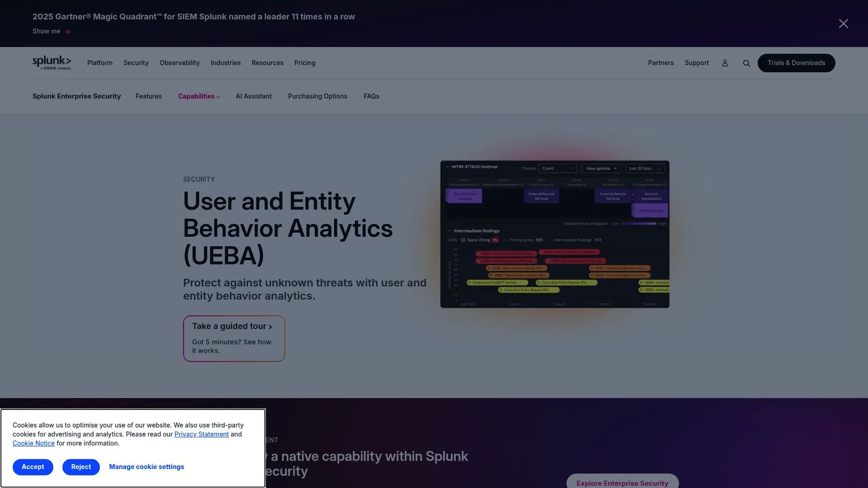The height and width of the screenshot is (488, 868).
Task: Open Splunk Enterprise Security sub-nav link
Action: (x=77, y=96)
